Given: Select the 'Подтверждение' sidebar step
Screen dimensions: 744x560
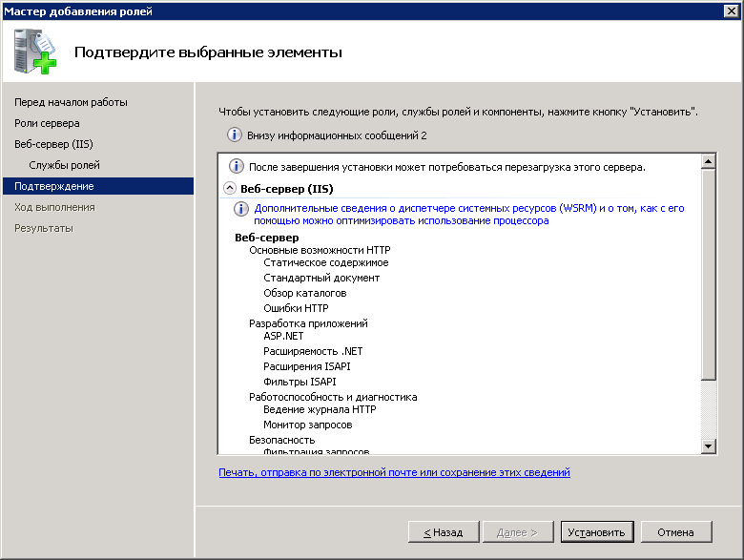Looking at the screenshot, I should [x=98, y=186].
